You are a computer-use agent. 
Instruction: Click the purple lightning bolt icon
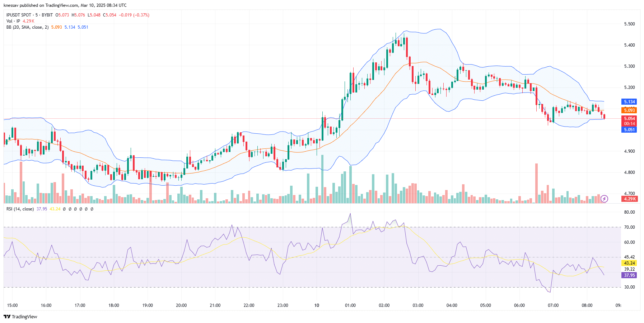[604, 199]
